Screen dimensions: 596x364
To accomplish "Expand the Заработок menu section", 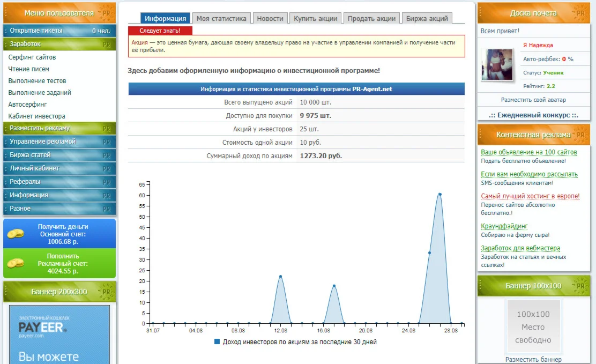I will (59, 44).
